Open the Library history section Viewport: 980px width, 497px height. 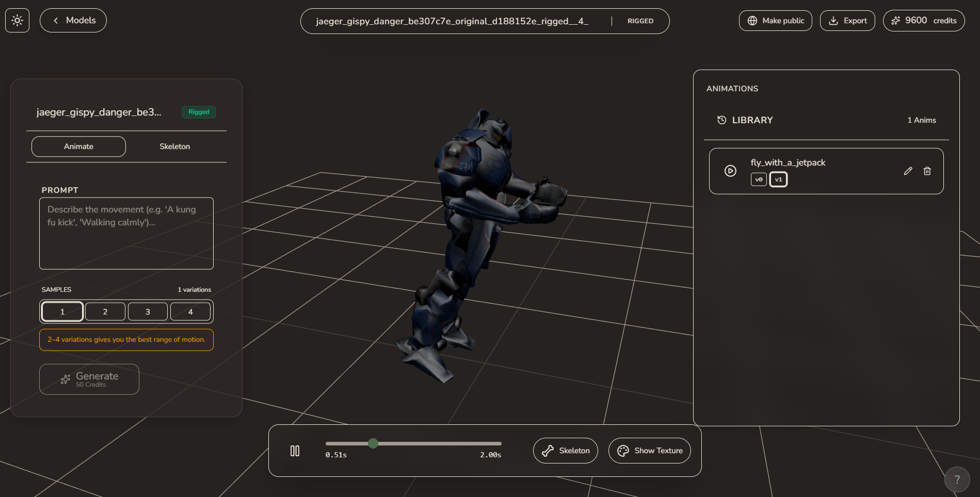click(745, 120)
